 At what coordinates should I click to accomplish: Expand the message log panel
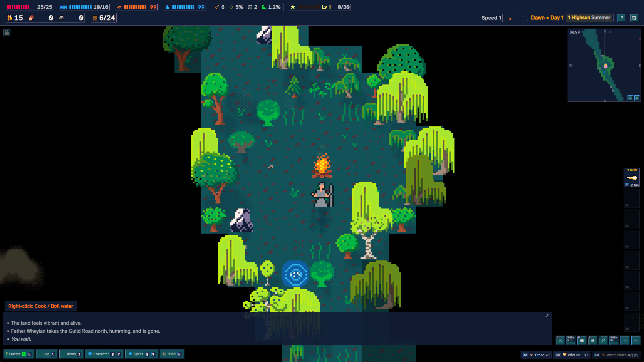tap(547, 316)
